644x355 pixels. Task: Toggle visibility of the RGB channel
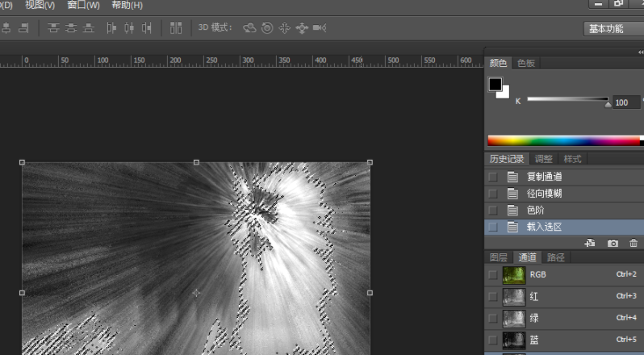click(493, 274)
